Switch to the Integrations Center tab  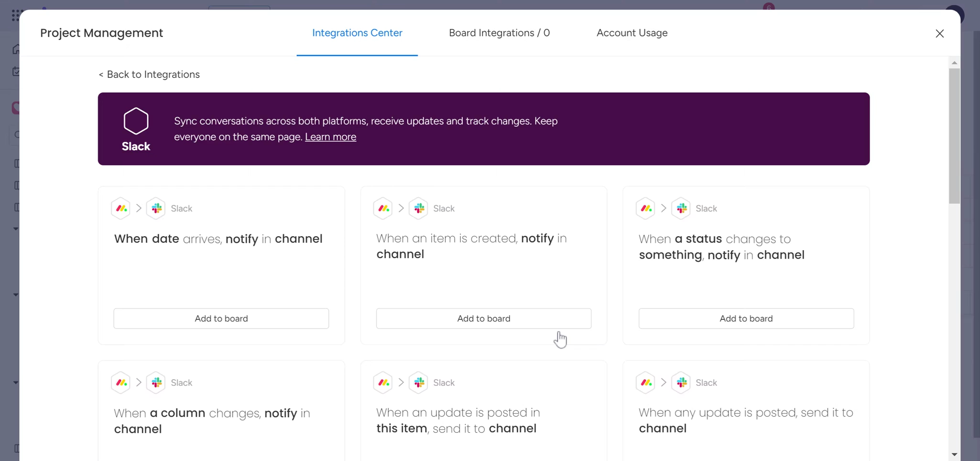[357, 33]
